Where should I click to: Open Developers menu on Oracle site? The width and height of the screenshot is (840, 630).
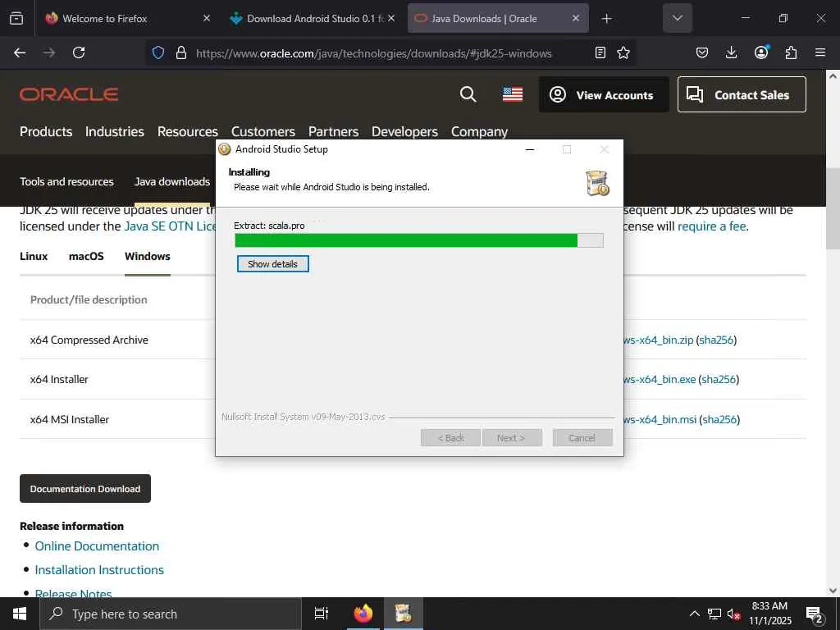pos(404,131)
